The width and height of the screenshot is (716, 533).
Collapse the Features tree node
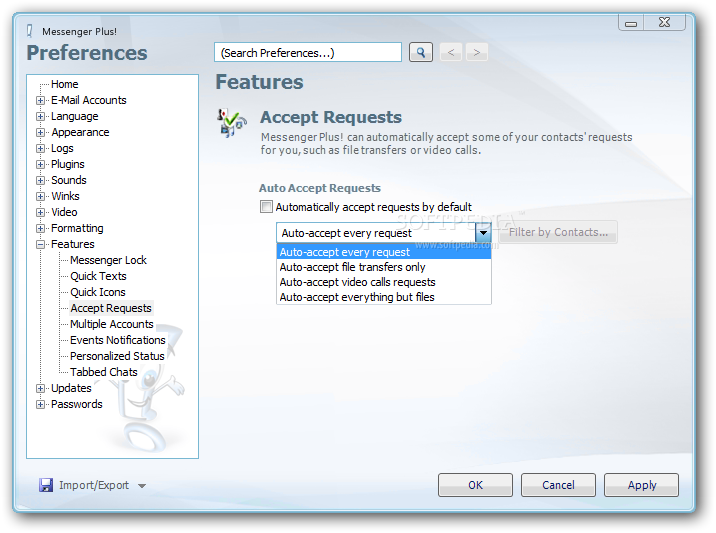pyautogui.click(x=40, y=244)
